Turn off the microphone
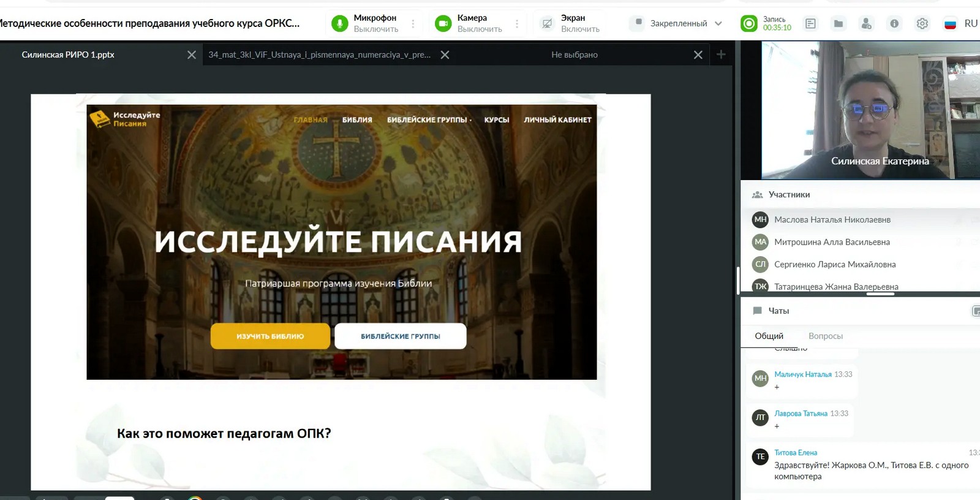Screen dimensions: 980x500 pyautogui.click(x=339, y=23)
